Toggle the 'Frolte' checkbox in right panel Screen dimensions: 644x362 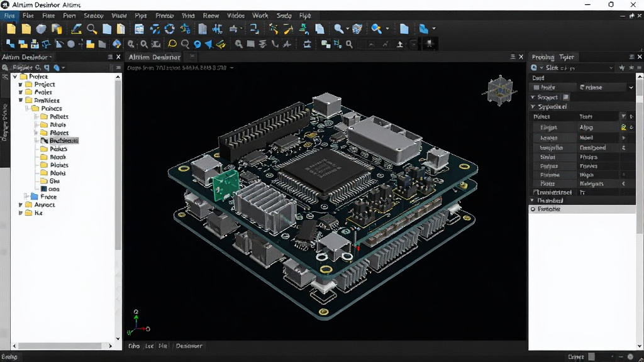tap(536, 87)
